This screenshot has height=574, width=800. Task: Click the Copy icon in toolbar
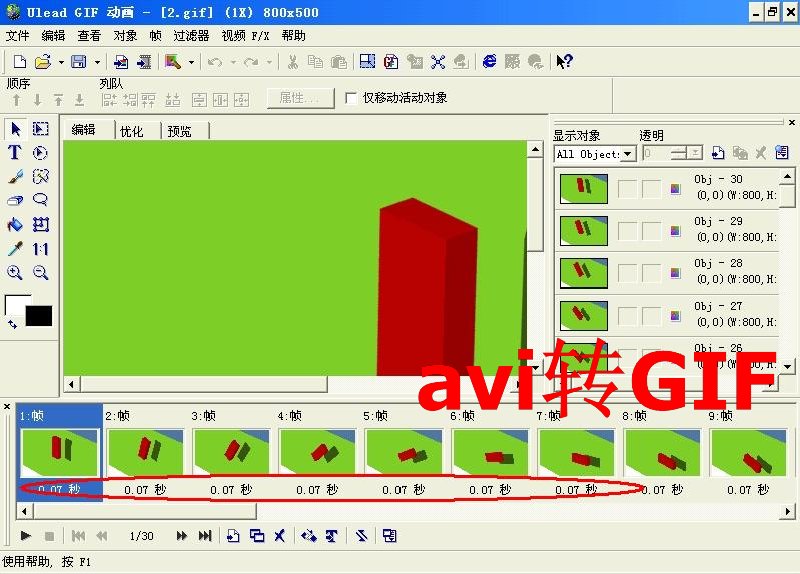pos(315,62)
